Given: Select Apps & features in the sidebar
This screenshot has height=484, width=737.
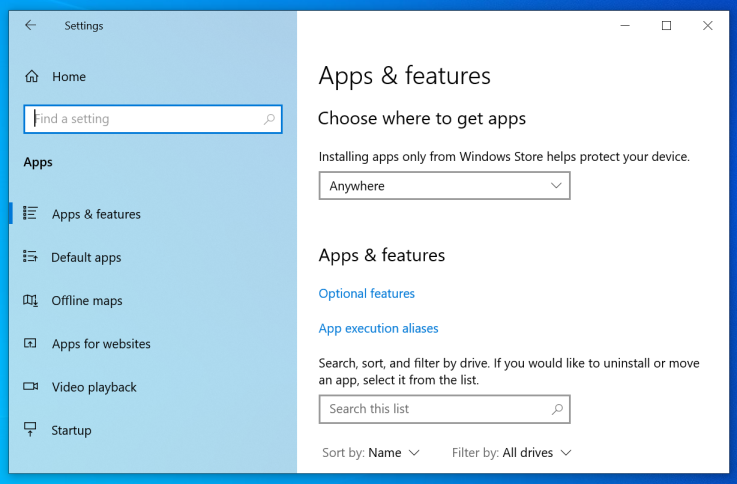Looking at the screenshot, I should [153, 214].
